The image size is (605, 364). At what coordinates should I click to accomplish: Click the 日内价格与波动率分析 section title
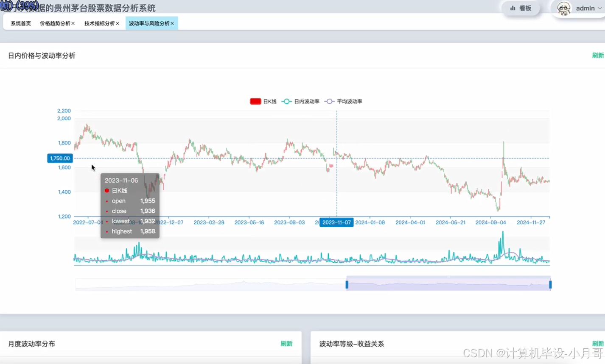click(42, 56)
